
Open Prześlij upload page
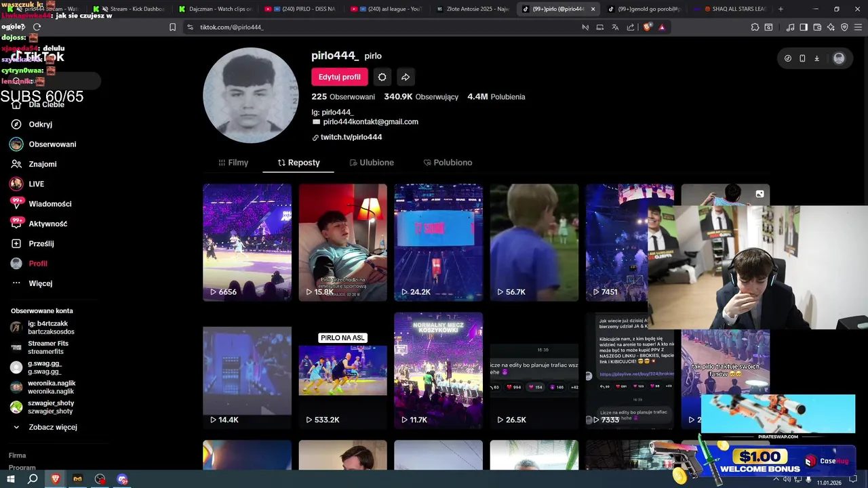[x=32, y=243]
